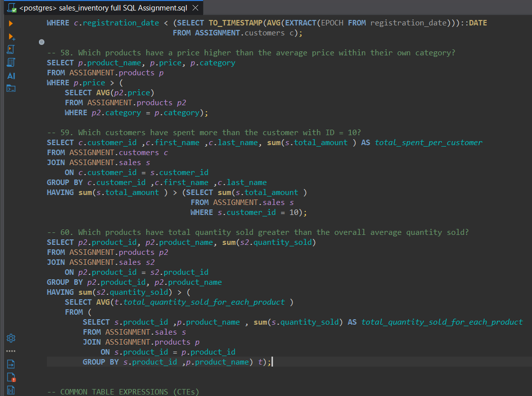This screenshot has width=532, height=396.
Task: Click TO_TIMESTAMP in the first line
Action: (236, 23)
